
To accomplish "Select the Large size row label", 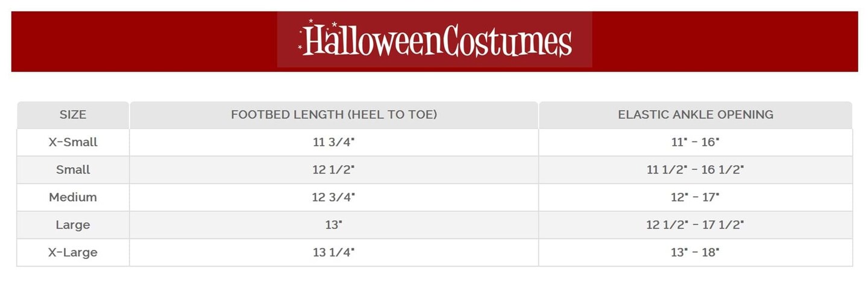I will [x=73, y=225].
